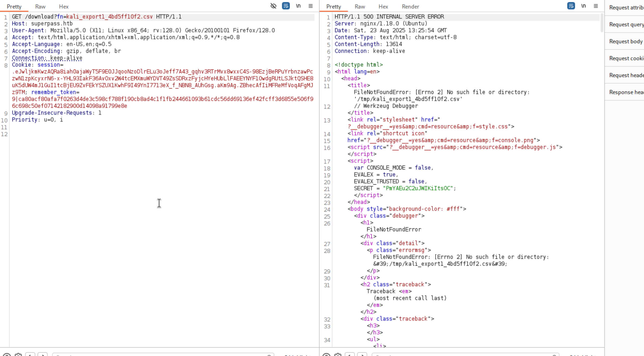This screenshot has height=356, width=644.
Task: Click the body background-color style attribute
Action: click(x=415, y=209)
